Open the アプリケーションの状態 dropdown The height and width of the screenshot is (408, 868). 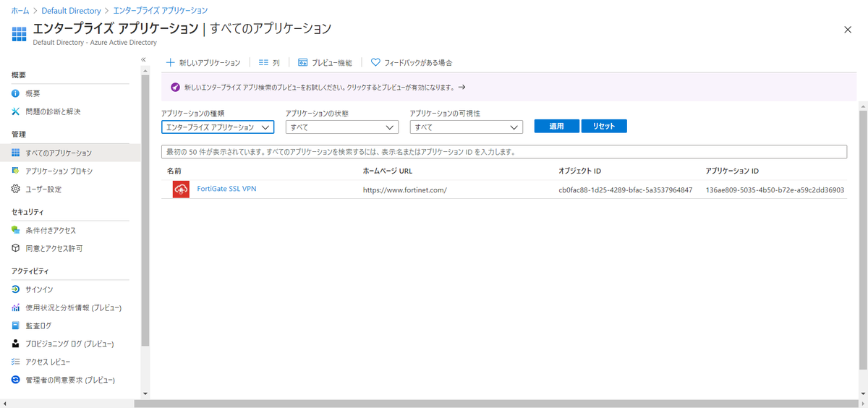[342, 127]
